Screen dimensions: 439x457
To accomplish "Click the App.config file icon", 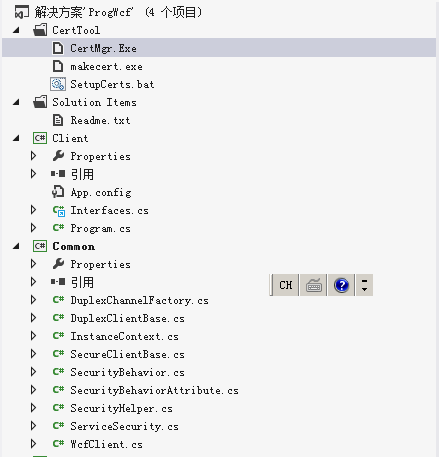I will pyautogui.click(x=58, y=192).
